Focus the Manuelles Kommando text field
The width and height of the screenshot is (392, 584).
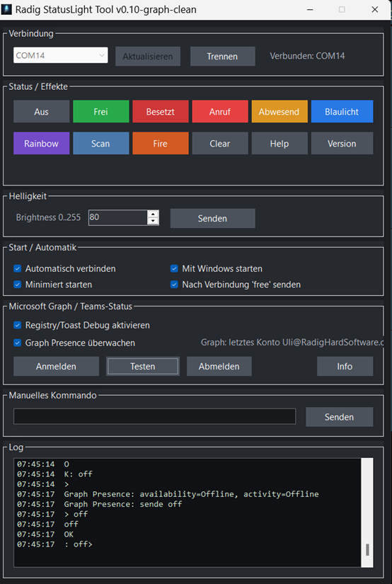point(154,416)
